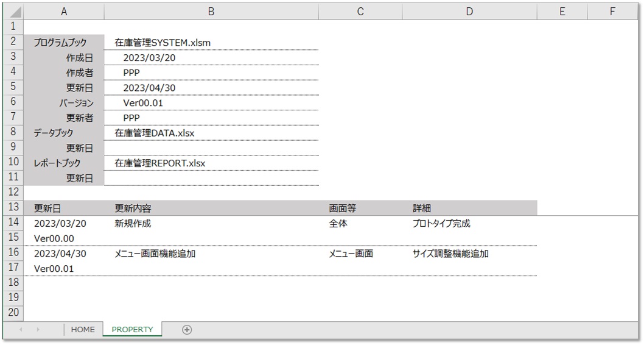The height and width of the screenshot is (345, 644).
Task: Click Ver00.00 in row 15
Action: (x=64, y=238)
